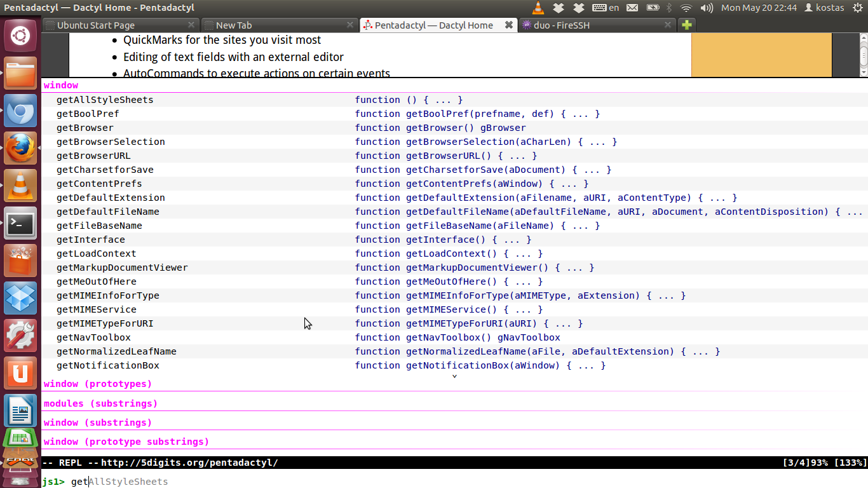The width and height of the screenshot is (868, 488).
Task: Select the getBrowserURL completion
Action: [454, 156]
